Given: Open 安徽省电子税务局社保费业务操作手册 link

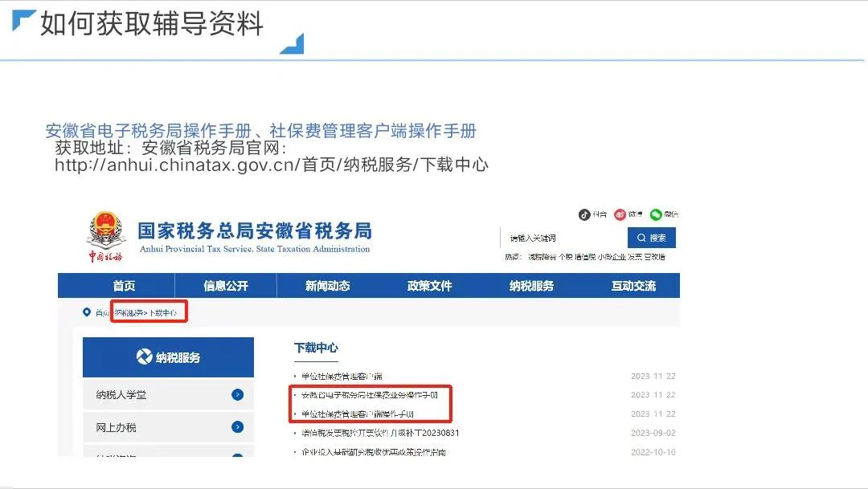Looking at the screenshot, I should click(369, 395).
